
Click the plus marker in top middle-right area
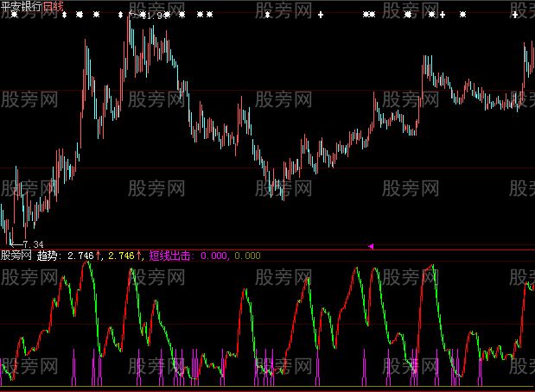click(x=321, y=16)
